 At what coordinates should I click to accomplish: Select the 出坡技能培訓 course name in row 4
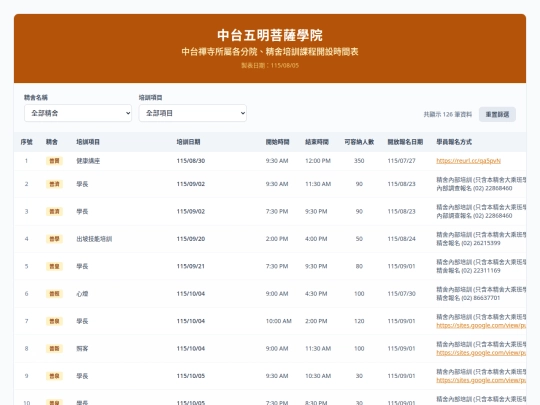[94, 239]
